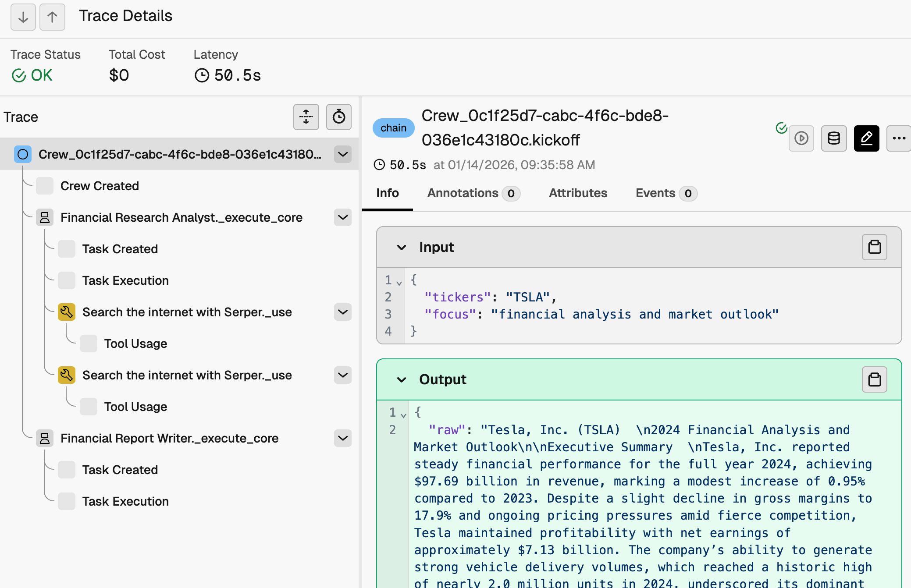911x588 pixels.
Task: Collapse Financial Research Analyst span children
Action: point(343,217)
